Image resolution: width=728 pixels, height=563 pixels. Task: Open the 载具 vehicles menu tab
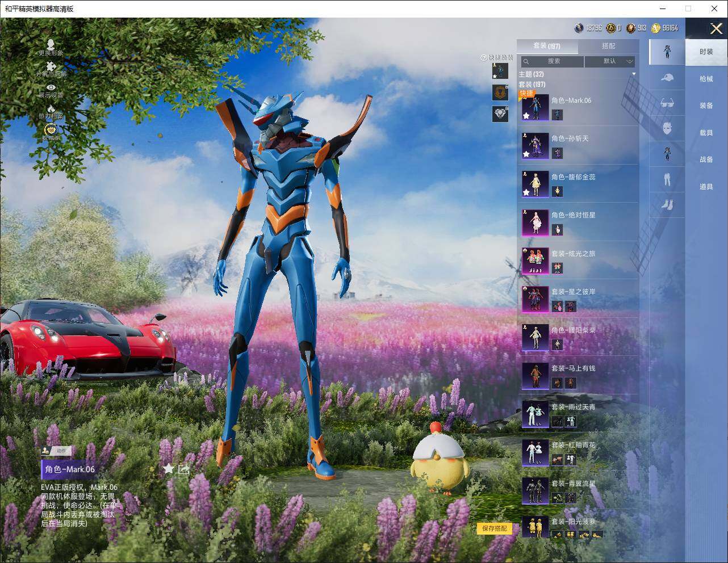[706, 133]
